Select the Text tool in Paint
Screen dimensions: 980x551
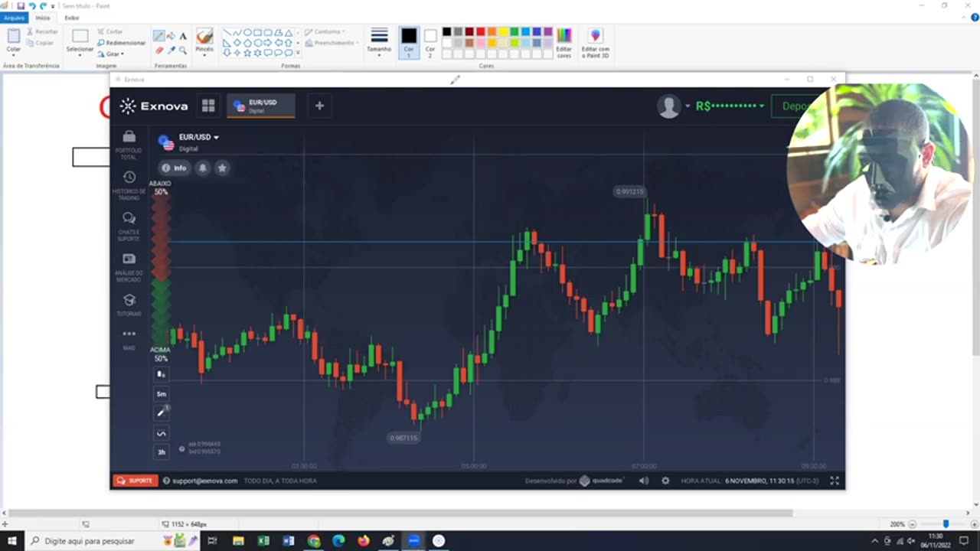(183, 36)
